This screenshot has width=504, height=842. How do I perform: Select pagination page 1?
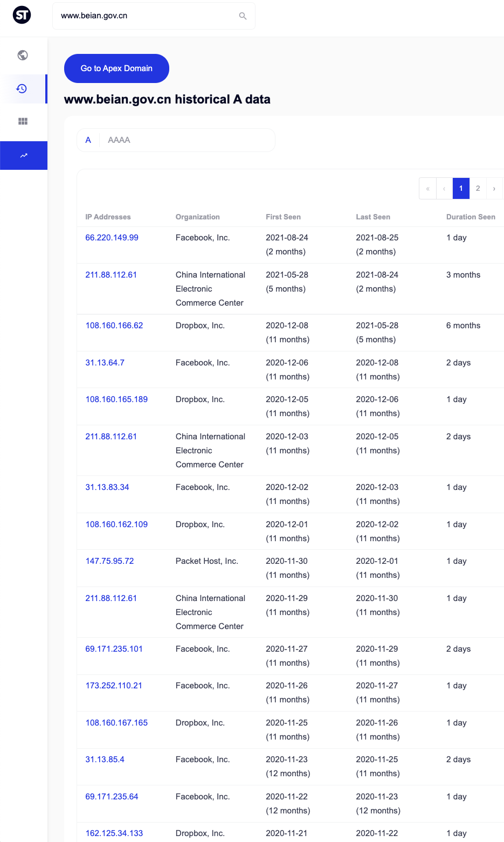(x=461, y=189)
